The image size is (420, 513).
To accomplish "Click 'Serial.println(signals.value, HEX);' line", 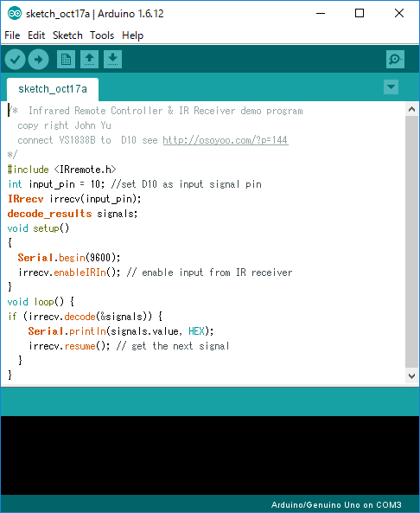I will (121, 331).
